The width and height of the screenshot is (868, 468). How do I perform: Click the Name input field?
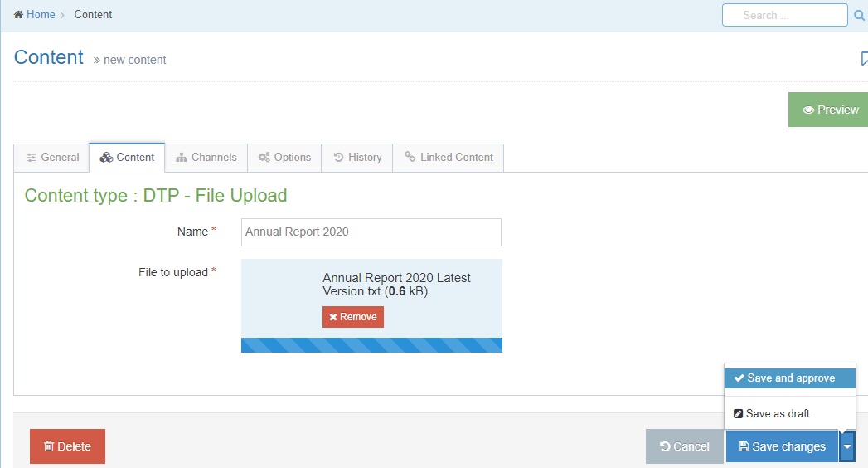pos(371,232)
